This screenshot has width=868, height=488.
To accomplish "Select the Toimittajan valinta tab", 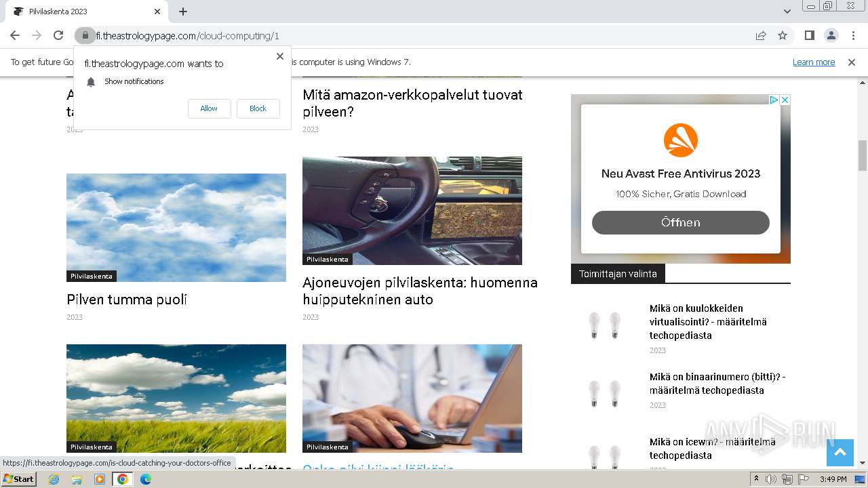I will [x=618, y=274].
